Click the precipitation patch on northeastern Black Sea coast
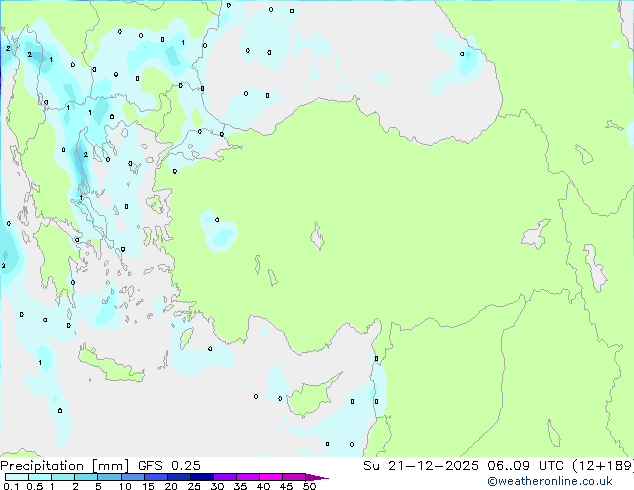Image resolution: width=634 pixels, height=490 pixels. tap(465, 60)
